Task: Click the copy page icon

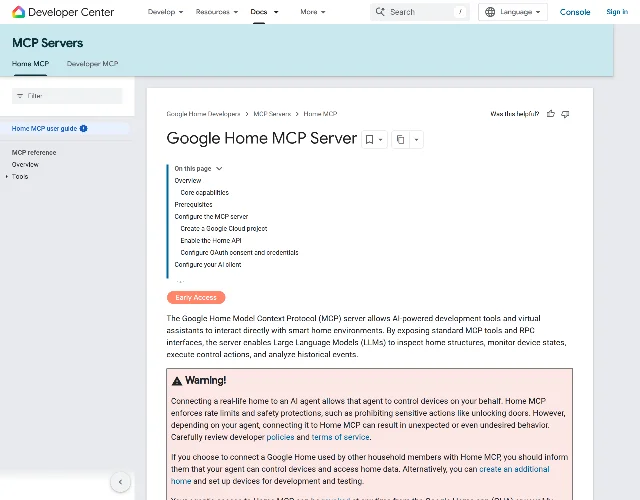Action: point(401,140)
